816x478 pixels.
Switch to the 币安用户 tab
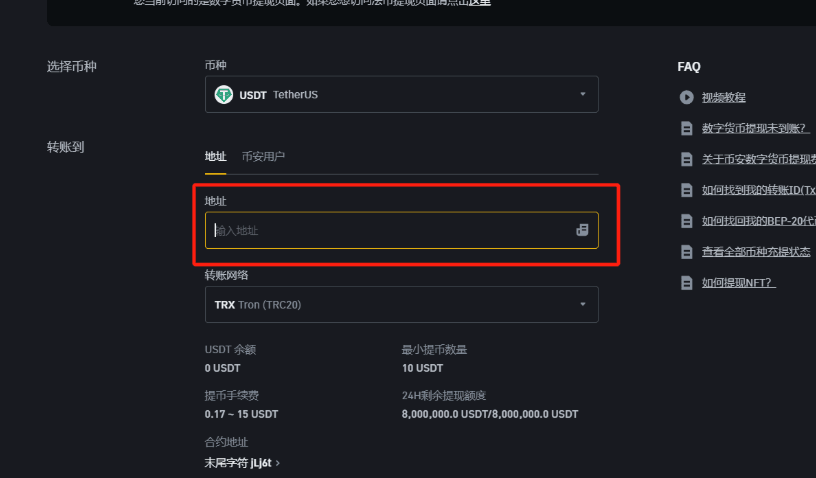(263, 156)
